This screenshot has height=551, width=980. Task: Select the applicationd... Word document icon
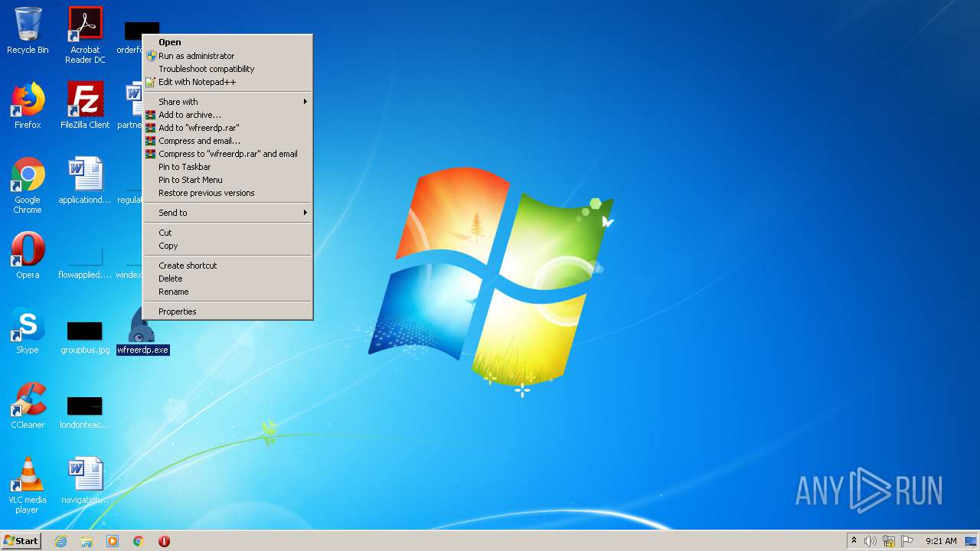pos(85,181)
